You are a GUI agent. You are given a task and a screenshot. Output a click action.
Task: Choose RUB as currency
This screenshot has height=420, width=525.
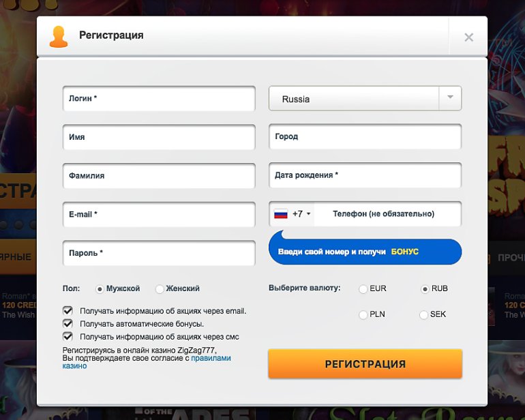click(x=425, y=288)
